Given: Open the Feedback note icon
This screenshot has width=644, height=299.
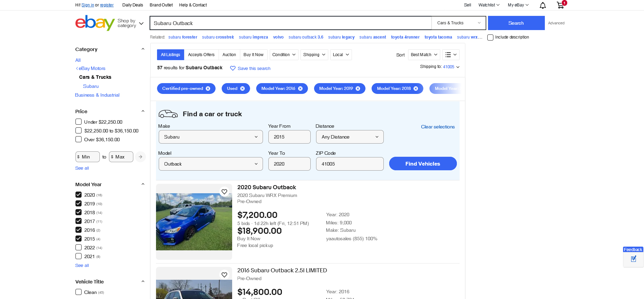Looking at the screenshot, I should click(x=634, y=259).
